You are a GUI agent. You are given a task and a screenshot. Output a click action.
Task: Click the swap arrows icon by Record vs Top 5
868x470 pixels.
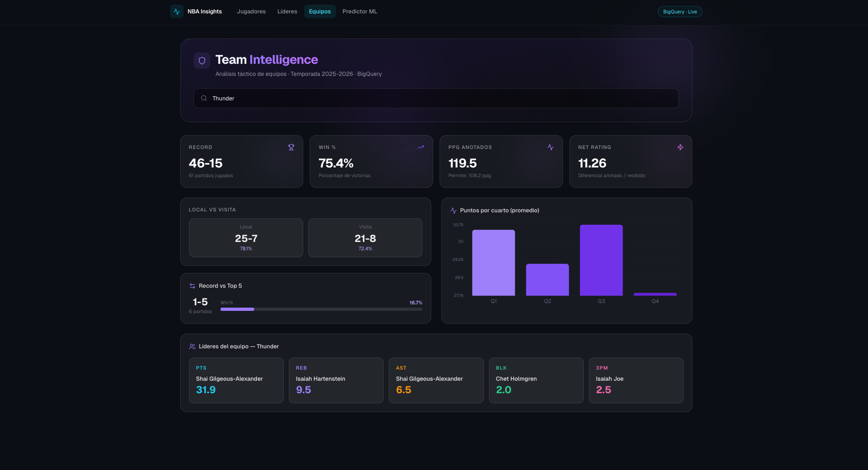click(x=192, y=286)
